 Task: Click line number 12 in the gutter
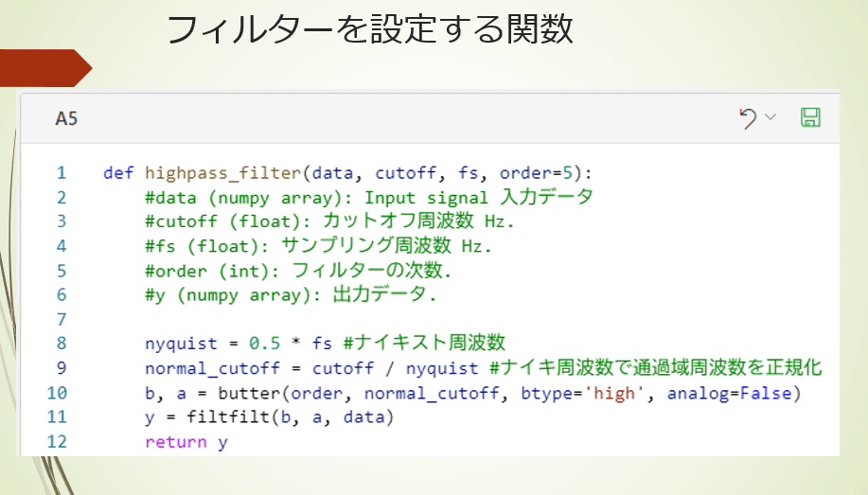(x=57, y=441)
